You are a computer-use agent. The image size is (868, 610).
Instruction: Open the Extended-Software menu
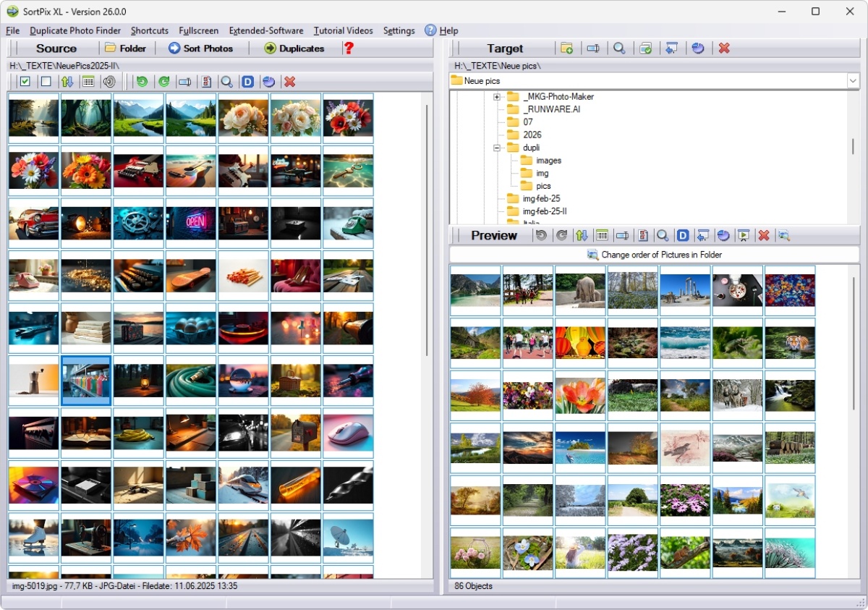click(266, 30)
